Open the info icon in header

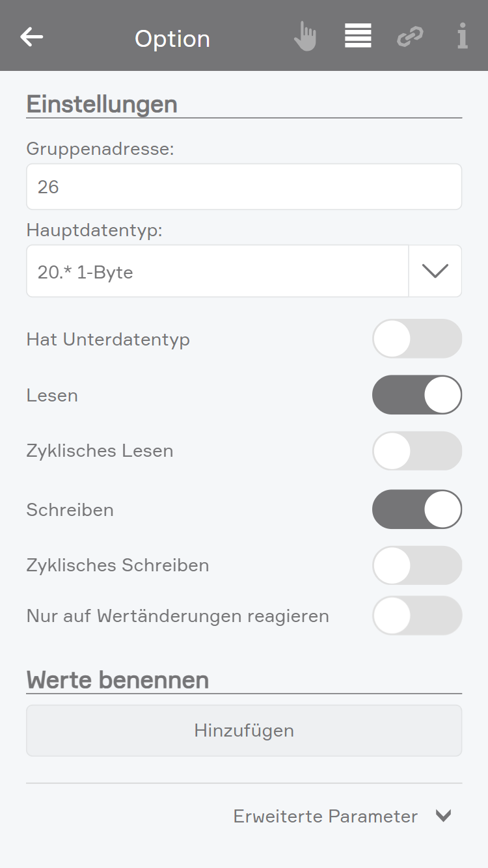(x=462, y=36)
